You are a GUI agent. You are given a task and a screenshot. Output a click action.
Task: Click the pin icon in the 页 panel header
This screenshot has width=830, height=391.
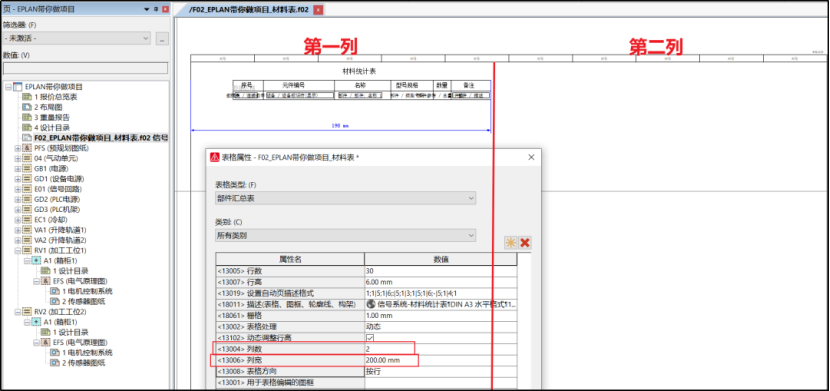156,9
